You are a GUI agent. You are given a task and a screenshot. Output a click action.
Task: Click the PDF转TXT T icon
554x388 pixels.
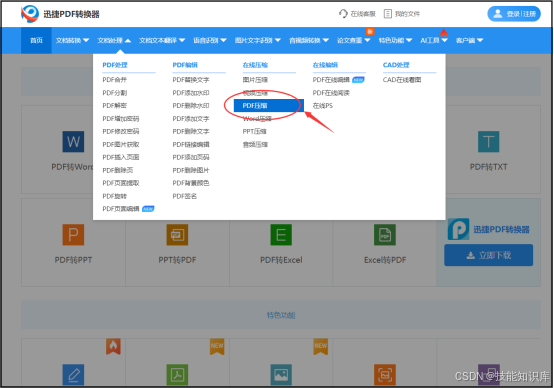click(488, 142)
